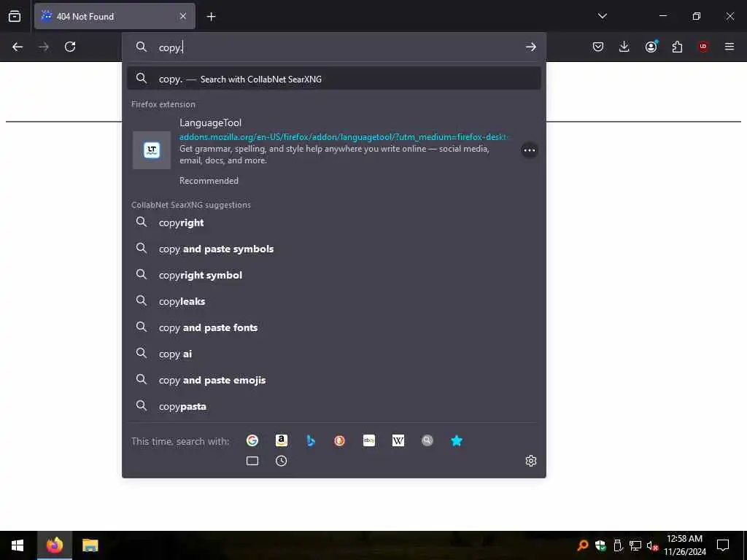Screen dimensions: 747x560
Task: Click the orange magnifier tray icon
Action: tap(582, 545)
